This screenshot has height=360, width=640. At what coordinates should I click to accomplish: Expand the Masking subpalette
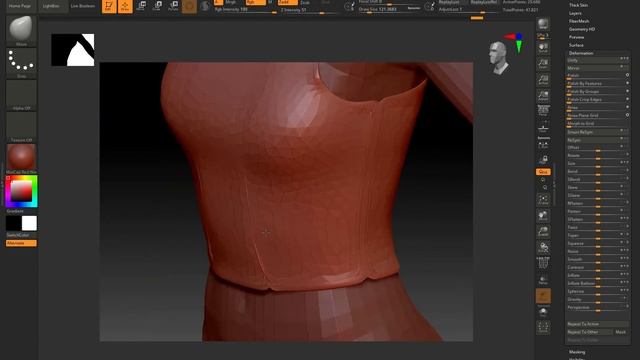point(577,352)
